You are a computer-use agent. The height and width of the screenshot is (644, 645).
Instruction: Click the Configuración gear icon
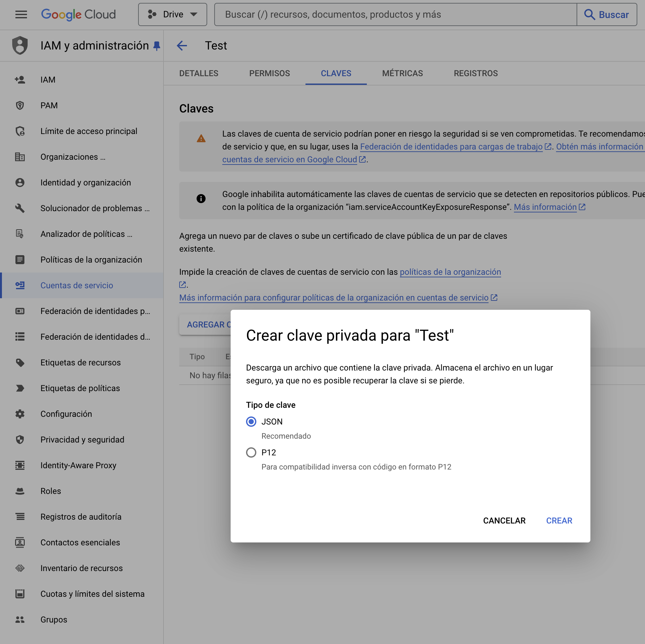(x=20, y=414)
